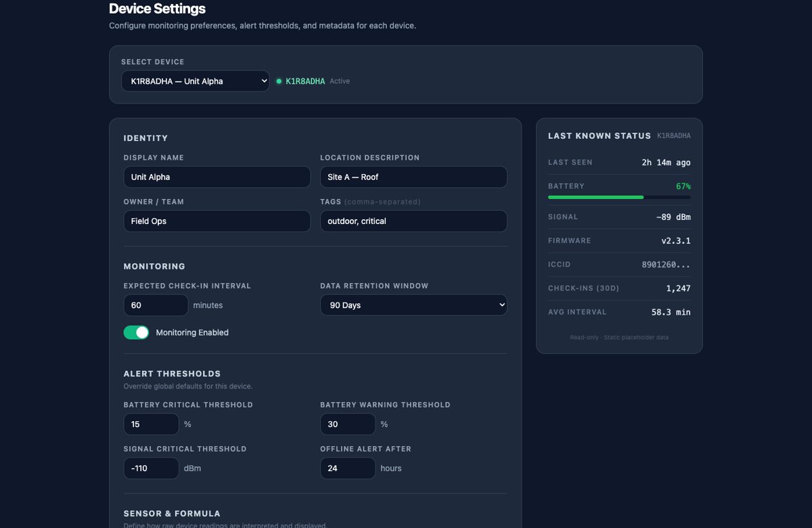Click the Signal Critical Threshold field
Viewport: 812px width, 528px height.
point(151,468)
